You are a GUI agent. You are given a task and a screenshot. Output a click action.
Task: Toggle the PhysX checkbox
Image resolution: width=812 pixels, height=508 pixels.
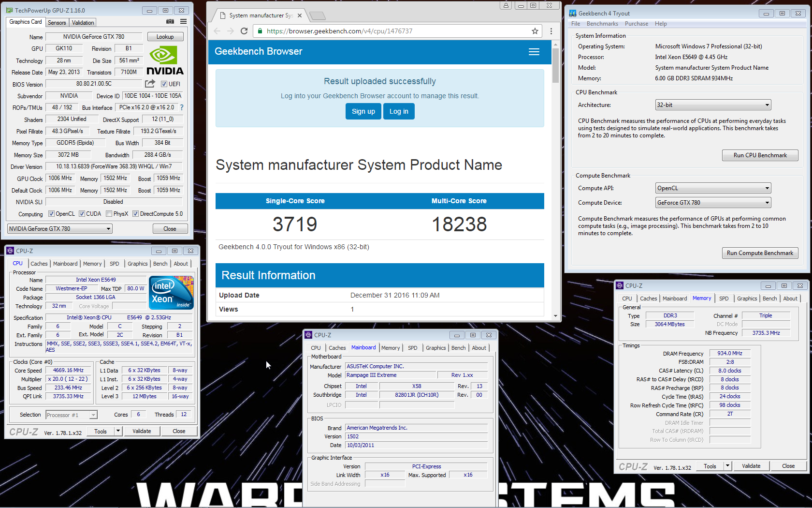coord(109,214)
